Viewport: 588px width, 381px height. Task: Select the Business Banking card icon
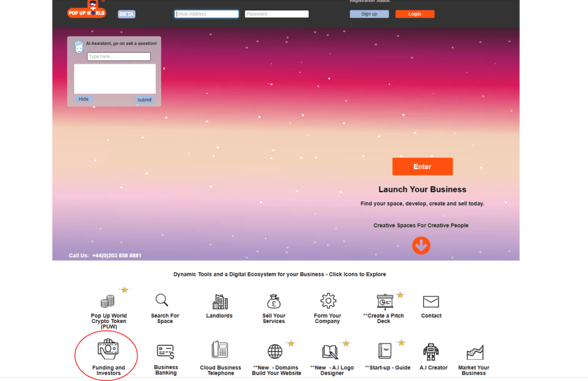tap(166, 351)
